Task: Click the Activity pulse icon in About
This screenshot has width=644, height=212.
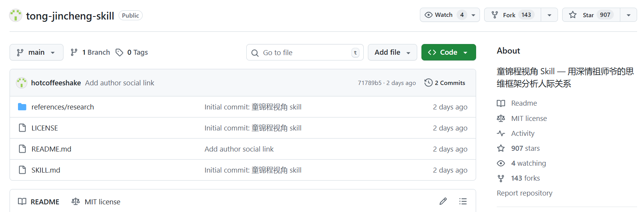Action: tap(501, 133)
